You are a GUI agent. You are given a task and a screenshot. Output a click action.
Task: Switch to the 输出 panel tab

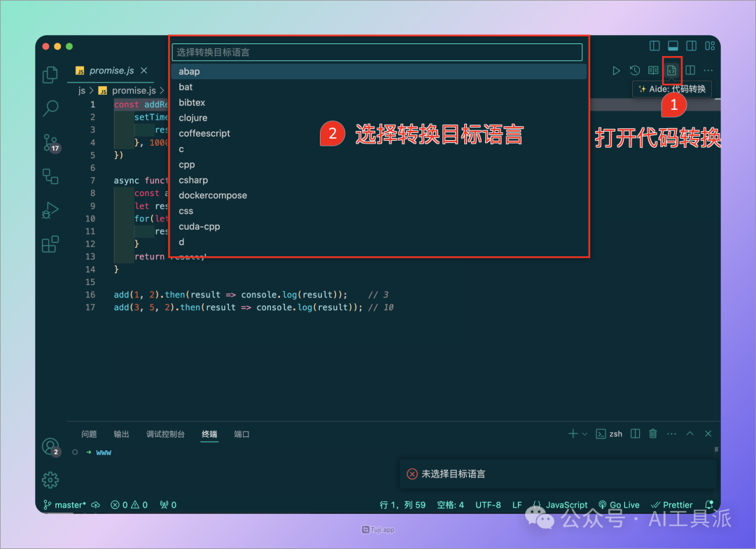[x=121, y=434]
